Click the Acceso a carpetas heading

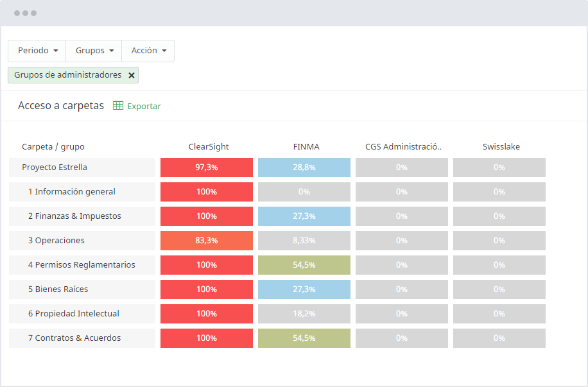(61, 106)
